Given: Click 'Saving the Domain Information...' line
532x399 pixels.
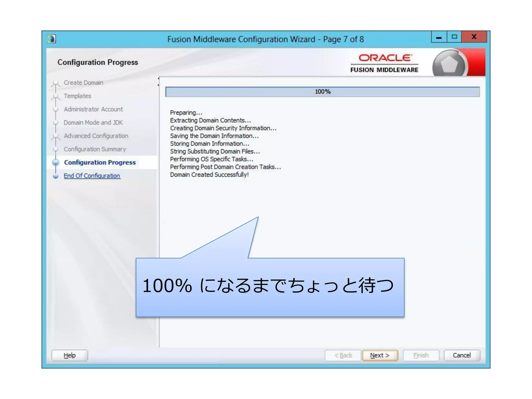Looking at the screenshot, I should 214,136.
